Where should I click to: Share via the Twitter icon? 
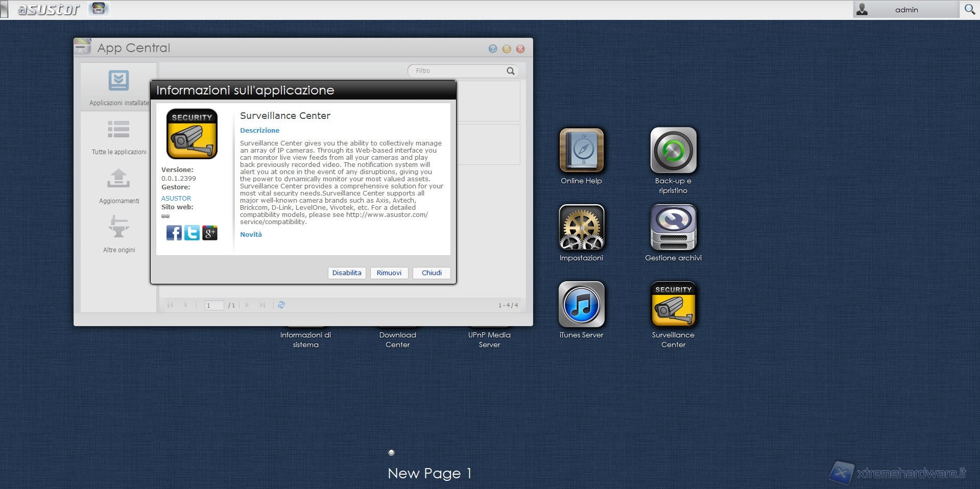(192, 233)
